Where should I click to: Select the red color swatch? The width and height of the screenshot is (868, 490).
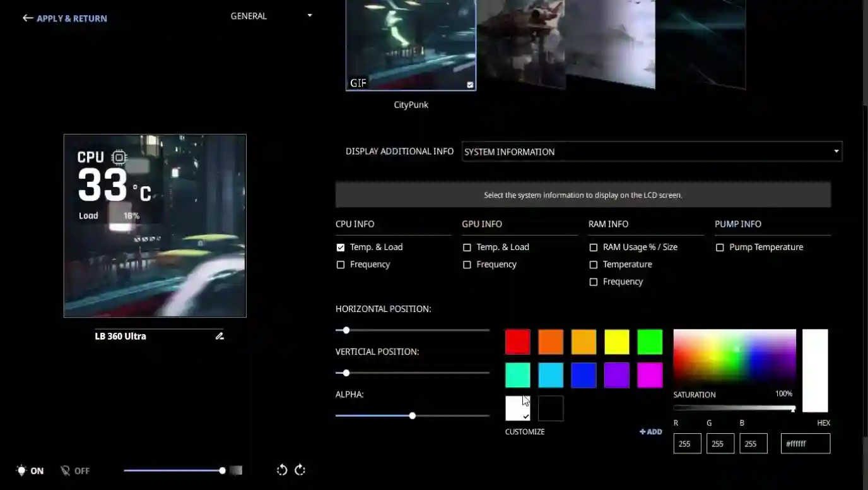517,342
